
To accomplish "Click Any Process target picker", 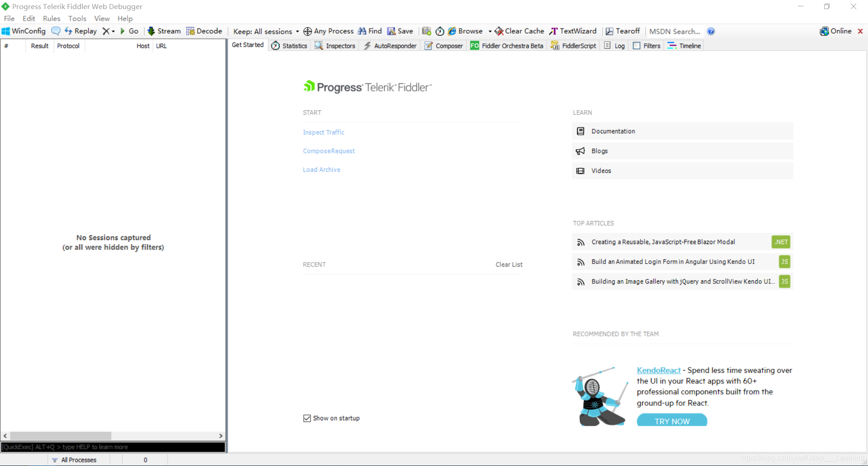I will pyautogui.click(x=329, y=31).
